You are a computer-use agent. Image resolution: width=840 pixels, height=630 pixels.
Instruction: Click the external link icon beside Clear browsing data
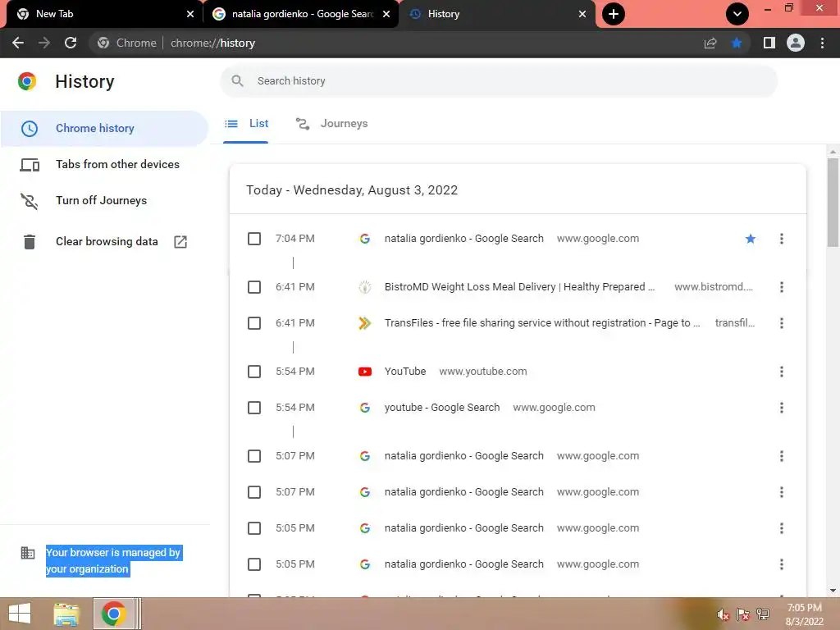point(180,242)
